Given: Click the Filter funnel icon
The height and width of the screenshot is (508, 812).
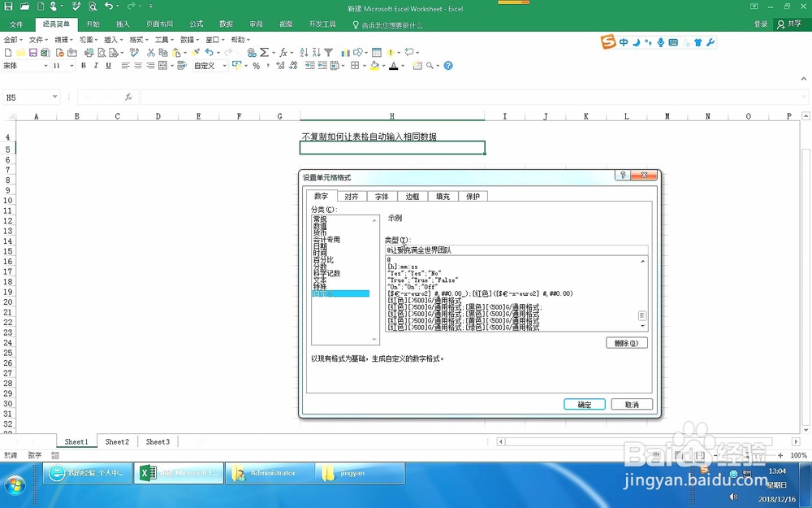Looking at the screenshot, I should pos(328,52).
